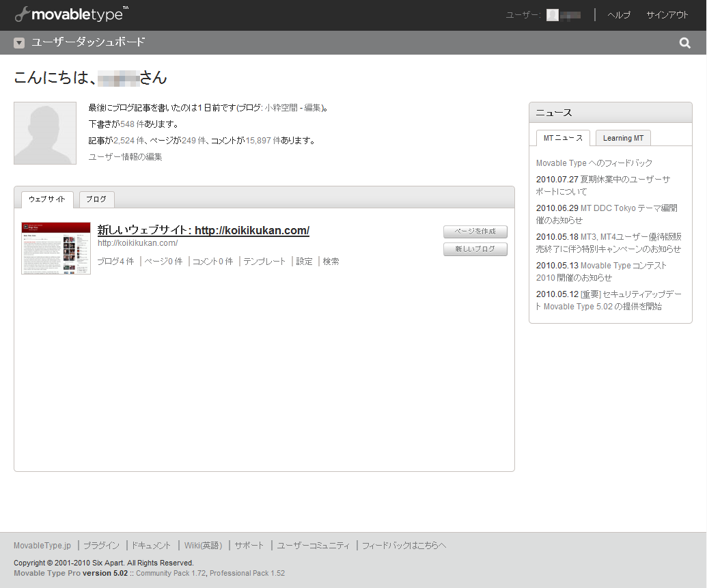
Task: Open the website 設定 link
Action: pyautogui.click(x=305, y=261)
